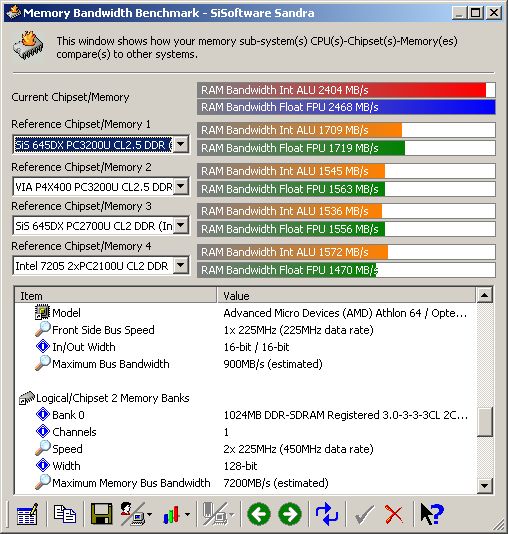Open the bar chart options icon
Screen dimensions: 508x534
click(x=176, y=514)
